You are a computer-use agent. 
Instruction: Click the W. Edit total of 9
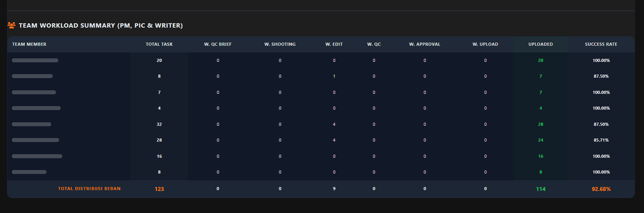(x=334, y=189)
